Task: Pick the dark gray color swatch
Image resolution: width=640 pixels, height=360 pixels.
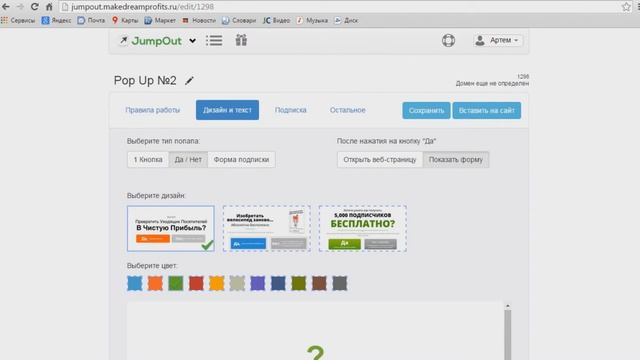Action: [340, 283]
